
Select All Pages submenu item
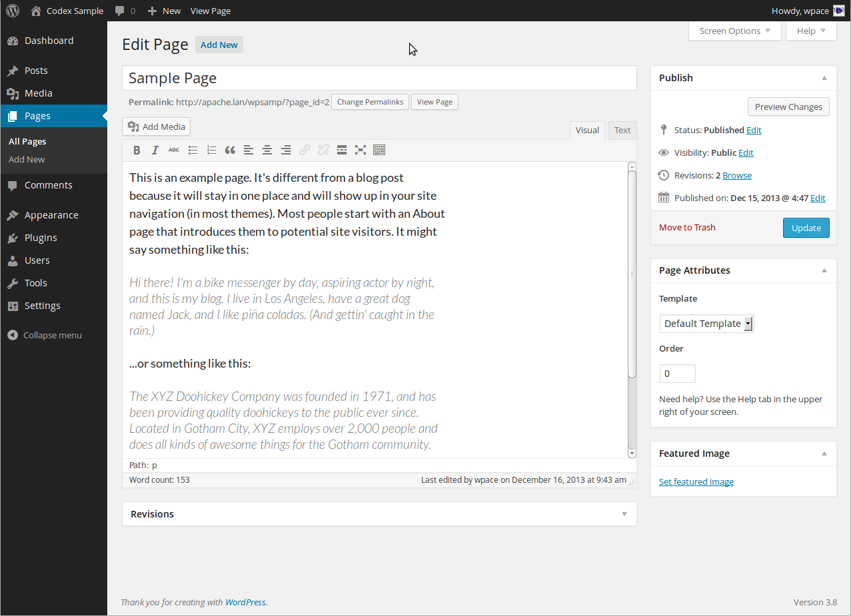click(27, 141)
